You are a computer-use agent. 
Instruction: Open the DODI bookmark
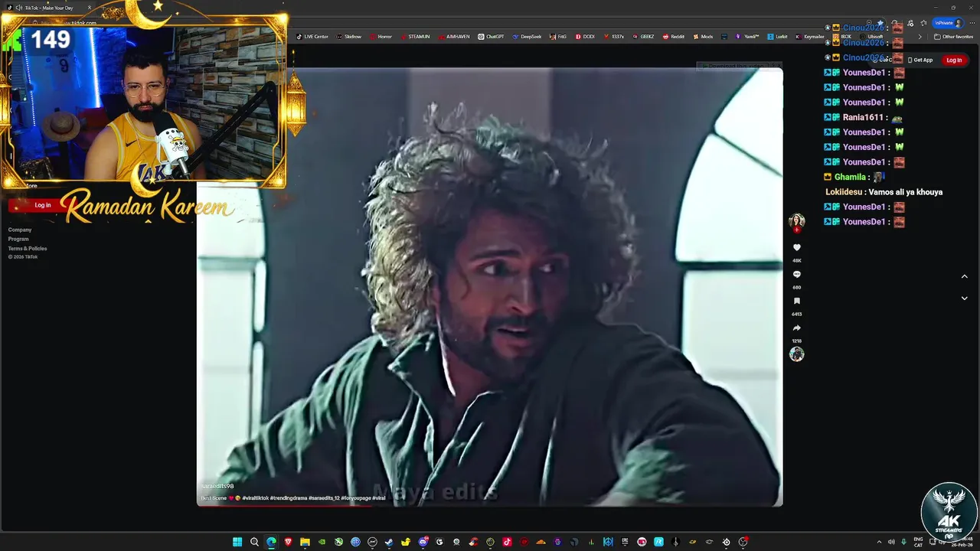pos(584,36)
